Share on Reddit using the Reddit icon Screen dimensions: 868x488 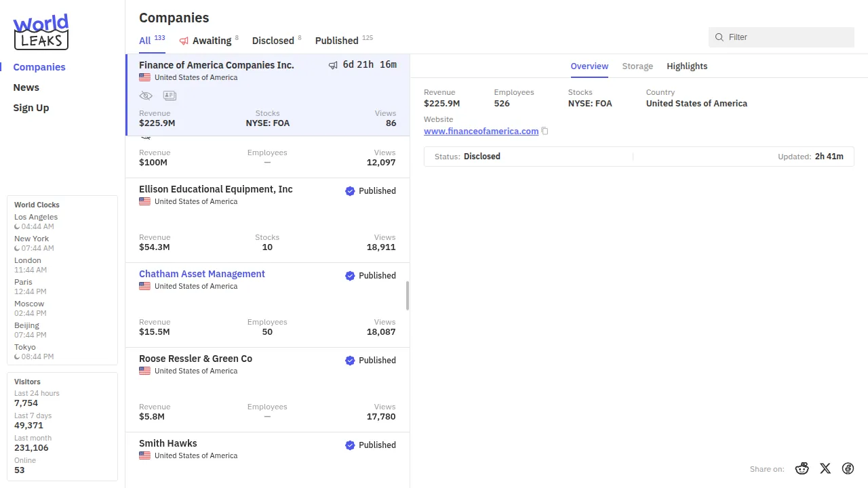pyautogui.click(x=802, y=468)
